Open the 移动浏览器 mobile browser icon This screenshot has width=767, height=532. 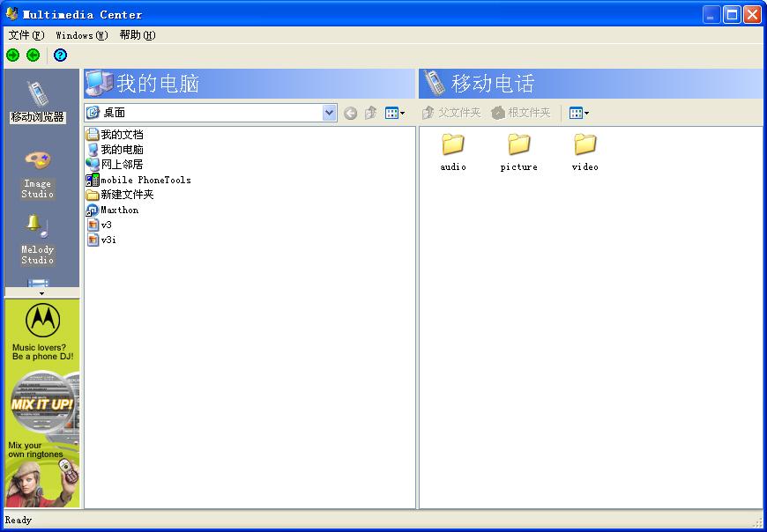[37, 100]
